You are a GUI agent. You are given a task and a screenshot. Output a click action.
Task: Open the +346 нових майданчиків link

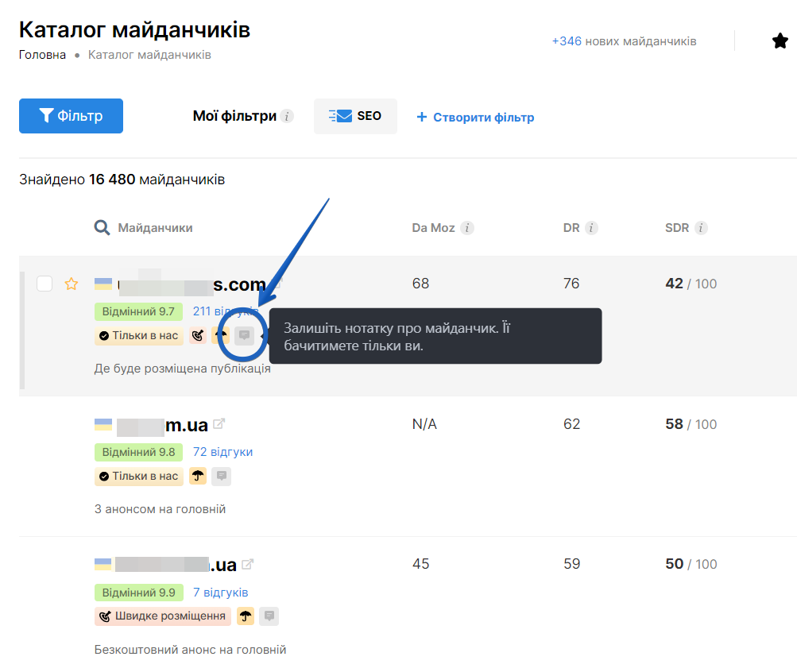[x=624, y=41]
